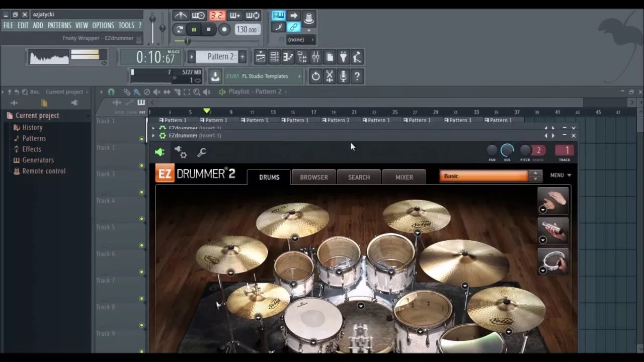Image resolution: width=644 pixels, height=362 pixels.
Task: Click the help question mark icon
Action: tap(357, 76)
